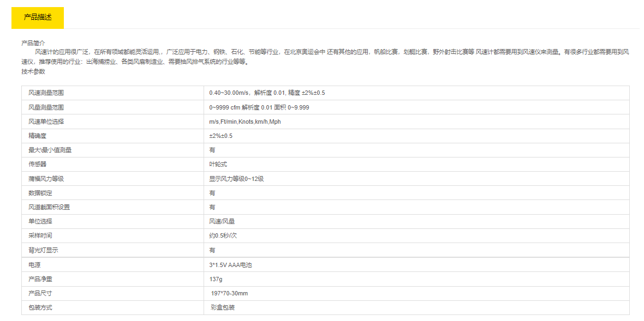Select the 叶轮式 sensor value
The height and width of the screenshot is (321, 644).
point(218,164)
